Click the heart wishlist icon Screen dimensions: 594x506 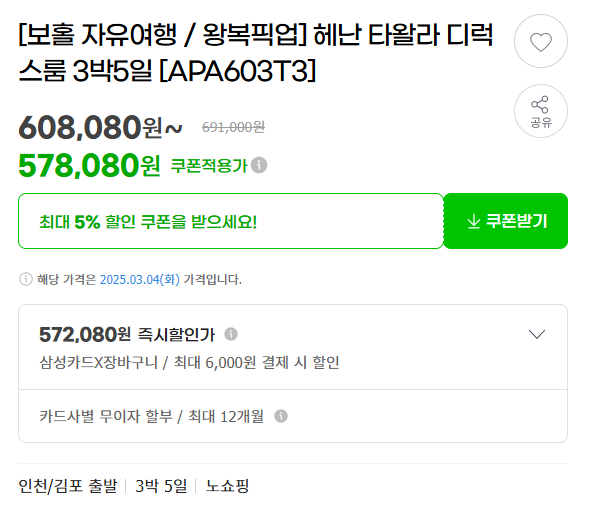coord(541,42)
